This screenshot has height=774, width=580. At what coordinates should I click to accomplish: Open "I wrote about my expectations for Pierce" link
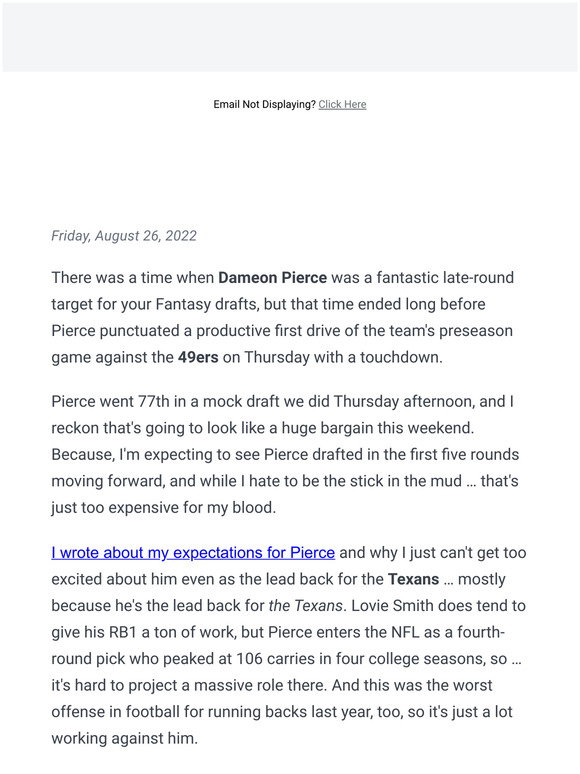[193, 552]
